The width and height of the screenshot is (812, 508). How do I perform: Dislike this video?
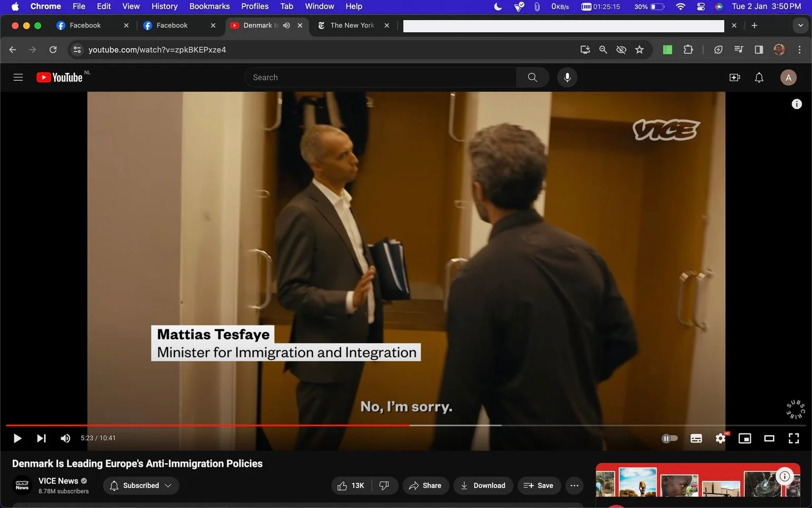point(384,485)
